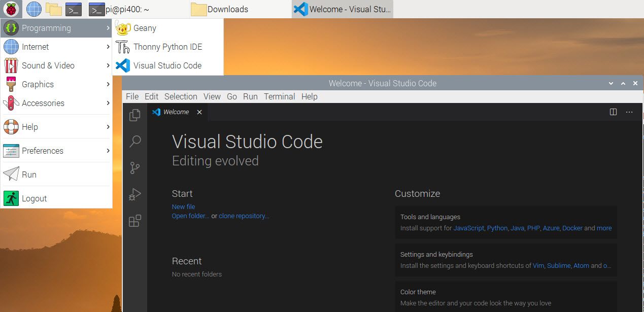Click the Logout running man icon
Viewport: 644px width, 312px height.
[11, 198]
